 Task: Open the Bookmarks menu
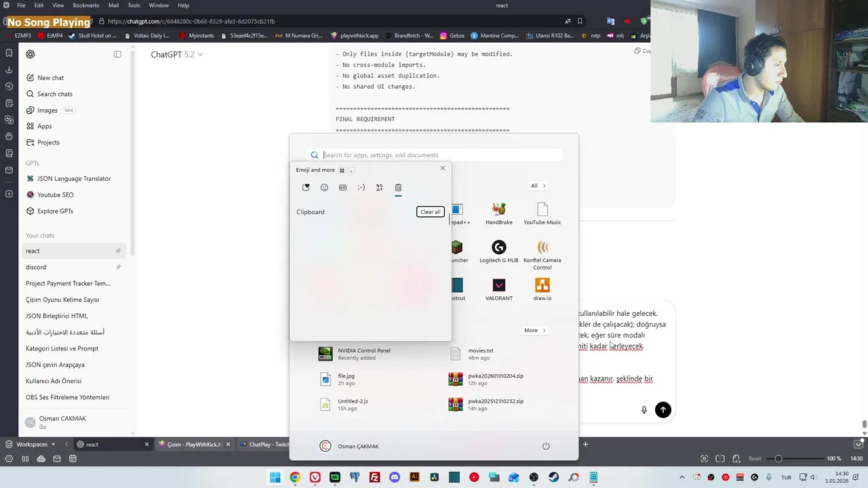click(86, 5)
